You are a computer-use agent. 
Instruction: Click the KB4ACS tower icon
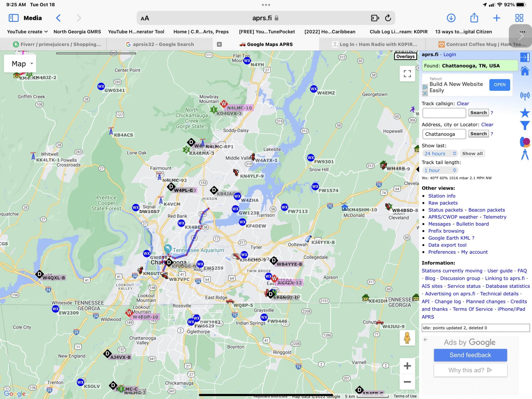111,131
